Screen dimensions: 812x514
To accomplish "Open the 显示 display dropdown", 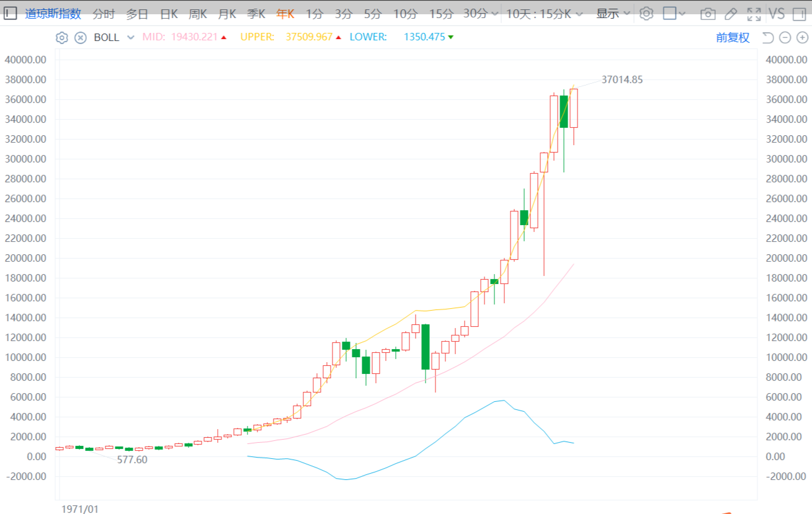I will pyautogui.click(x=613, y=13).
